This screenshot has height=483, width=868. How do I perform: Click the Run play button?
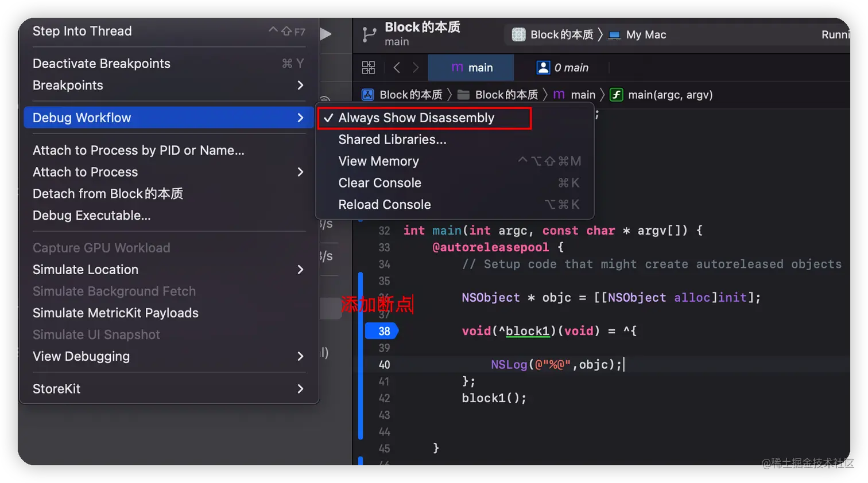coord(326,34)
